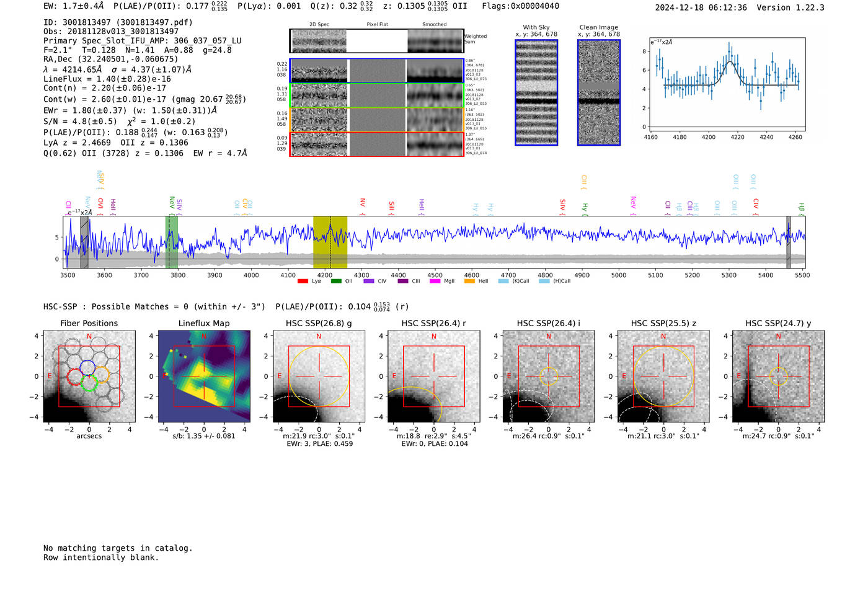The image size is (868, 591).
Task: Click the ID: 3001813497 text line
Action: click(118, 22)
